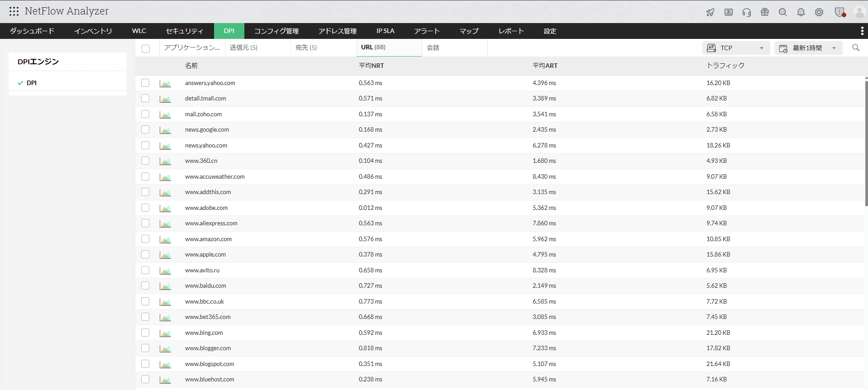The height and width of the screenshot is (390, 868).
Task: Switch to the 送信元 (5) tab
Action: [258, 48]
